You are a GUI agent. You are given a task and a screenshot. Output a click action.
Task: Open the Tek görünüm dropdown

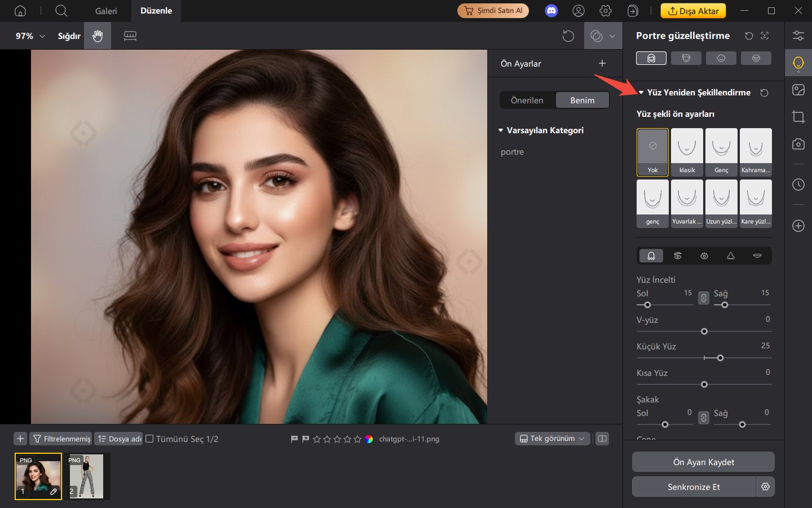pyautogui.click(x=551, y=438)
